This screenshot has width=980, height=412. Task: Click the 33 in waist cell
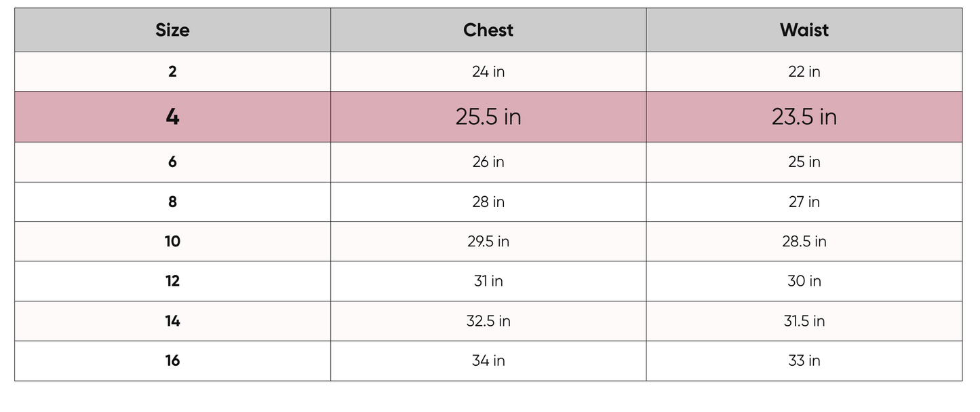[804, 360]
